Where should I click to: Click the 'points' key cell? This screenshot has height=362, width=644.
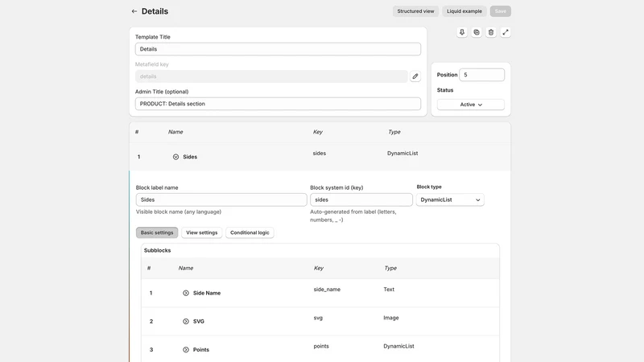click(321, 346)
